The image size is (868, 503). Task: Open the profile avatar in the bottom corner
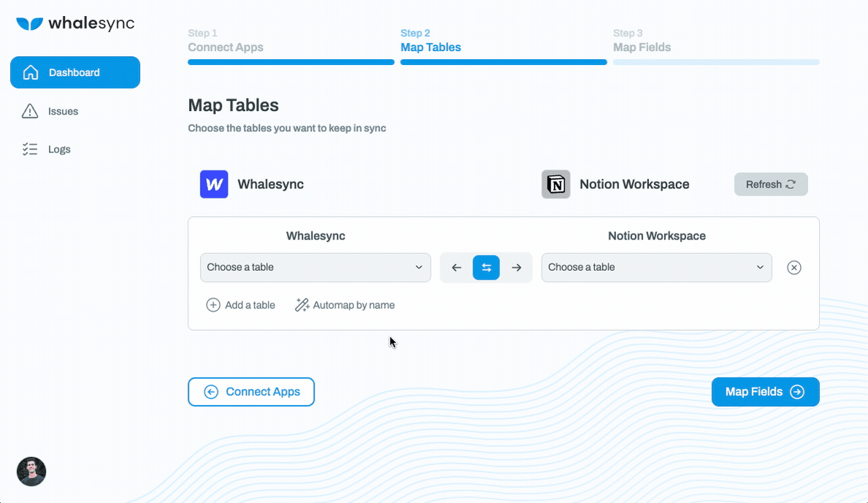pos(31,472)
